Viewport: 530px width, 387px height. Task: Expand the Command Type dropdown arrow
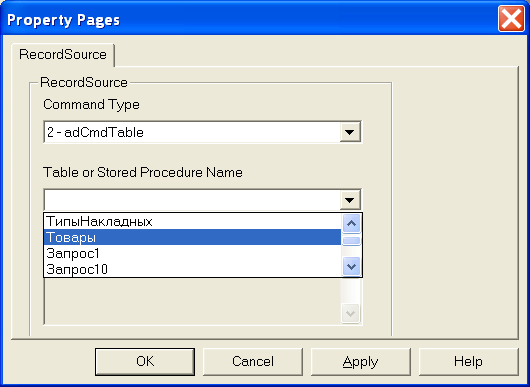350,132
